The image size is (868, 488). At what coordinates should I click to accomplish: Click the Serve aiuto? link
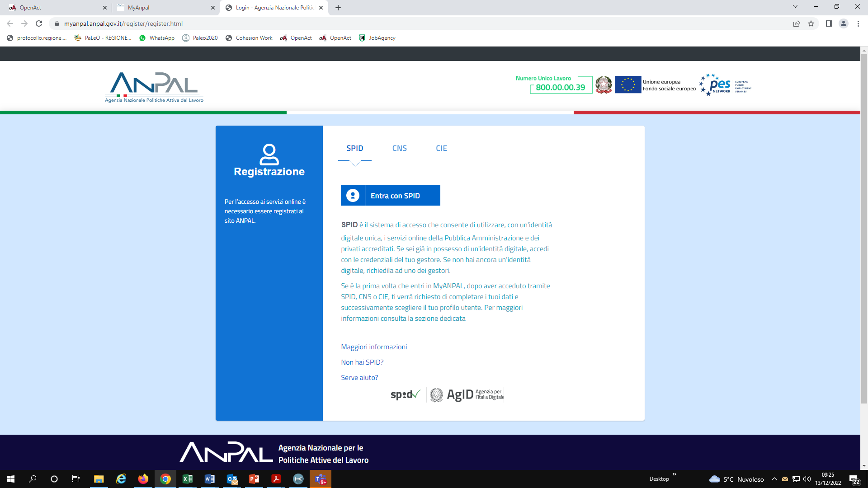pyautogui.click(x=359, y=377)
